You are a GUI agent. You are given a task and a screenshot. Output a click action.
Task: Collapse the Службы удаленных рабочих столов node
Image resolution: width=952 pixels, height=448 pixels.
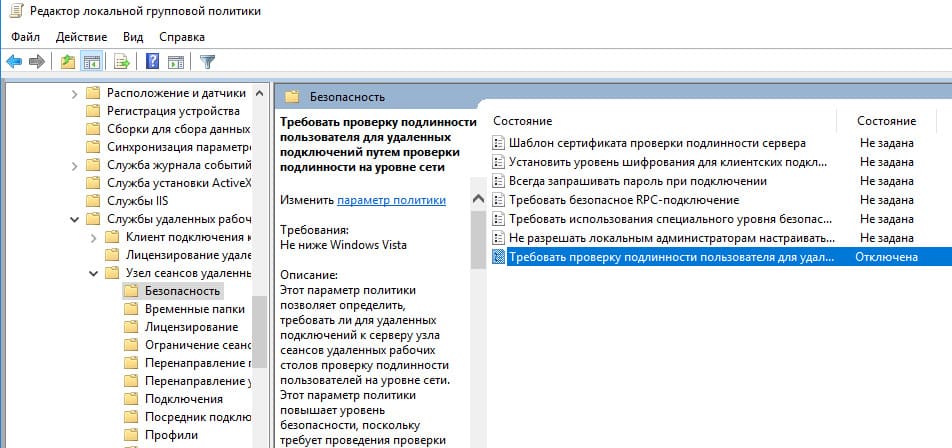pyautogui.click(x=74, y=219)
